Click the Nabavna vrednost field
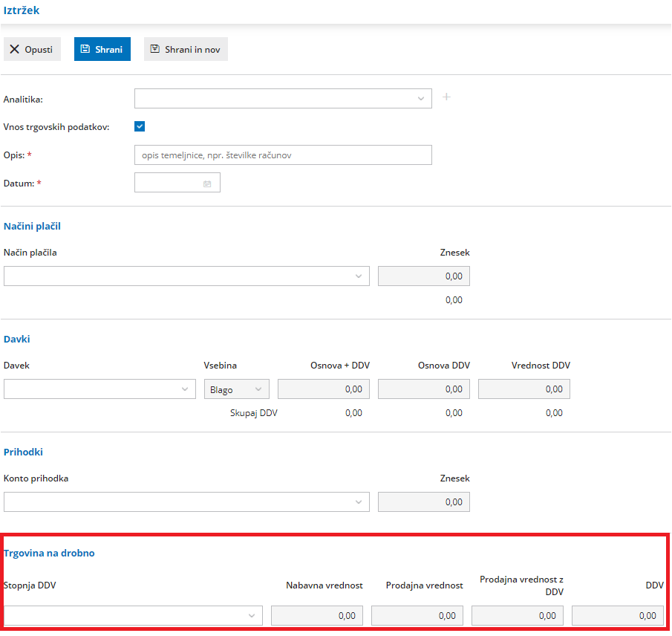This screenshot has height=636, width=672. (x=317, y=615)
